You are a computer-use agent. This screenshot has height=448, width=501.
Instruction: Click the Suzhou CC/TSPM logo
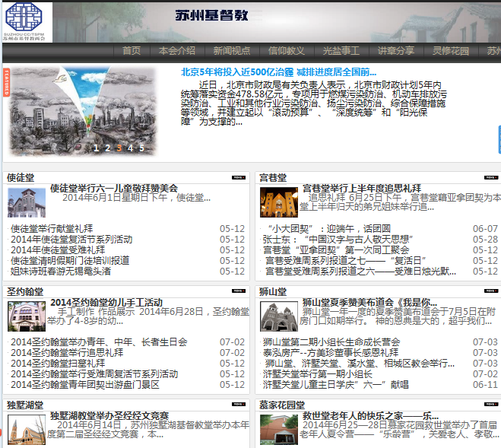pyautogui.click(x=27, y=21)
